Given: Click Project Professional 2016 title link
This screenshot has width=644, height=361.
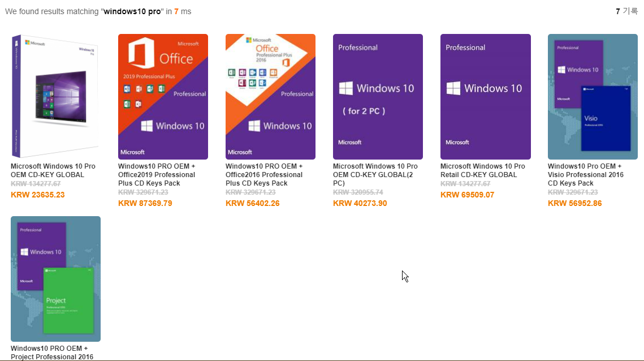Looking at the screenshot, I should 52,353.
